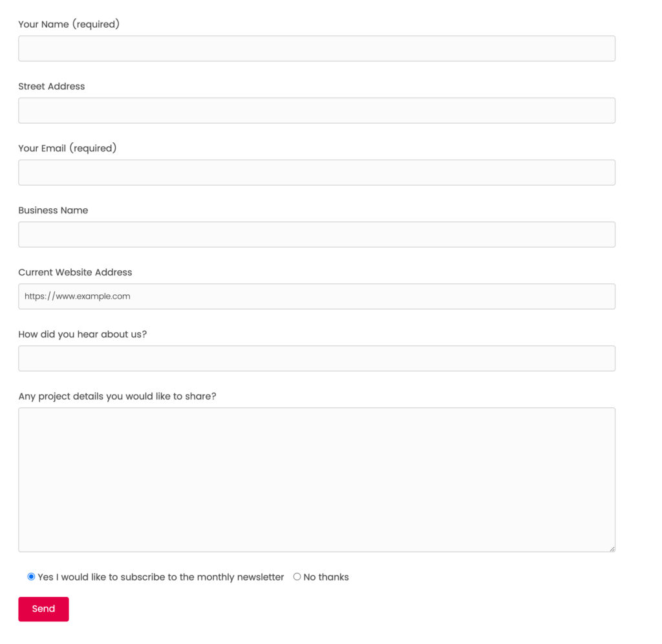Click the No thanks label text
The image size is (662, 644).
326,577
